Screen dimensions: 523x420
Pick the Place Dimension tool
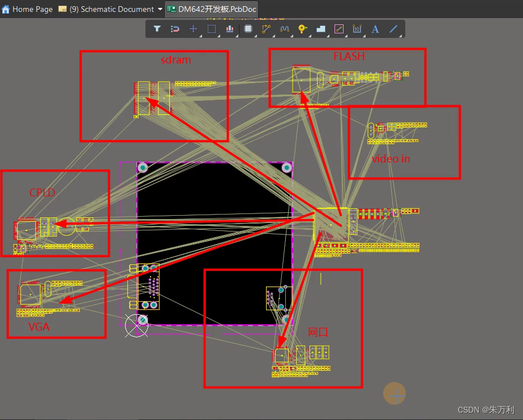tap(357, 29)
